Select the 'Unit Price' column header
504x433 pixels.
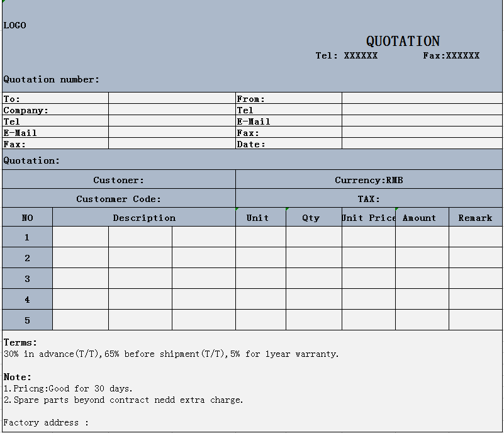pyautogui.click(x=369, y=217)
